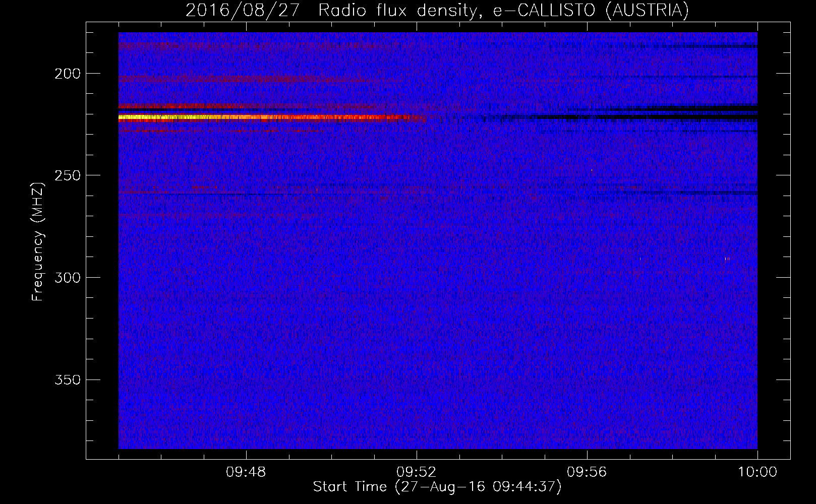Click the 10:00 time tick label
This screenshot has width=816, height=504.
point(757,472)
